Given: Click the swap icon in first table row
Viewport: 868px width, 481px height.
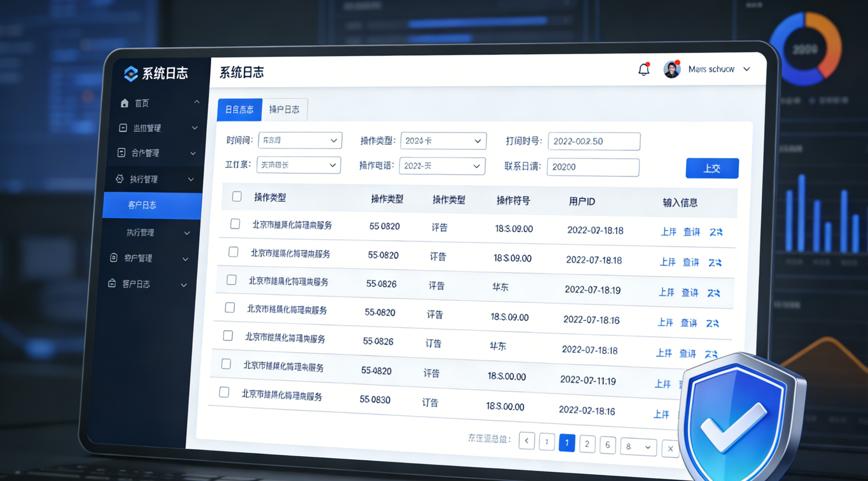Looking at the screenshot, I should pos(716,232).
